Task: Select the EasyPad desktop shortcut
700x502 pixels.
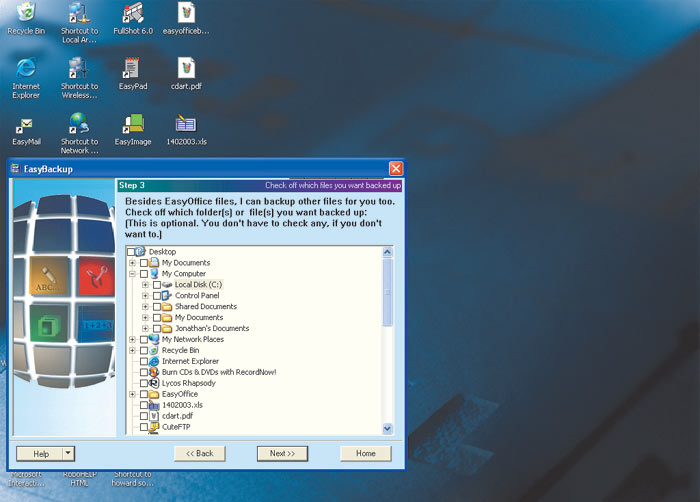Action: pyautogui.click(x=132, y=69)
